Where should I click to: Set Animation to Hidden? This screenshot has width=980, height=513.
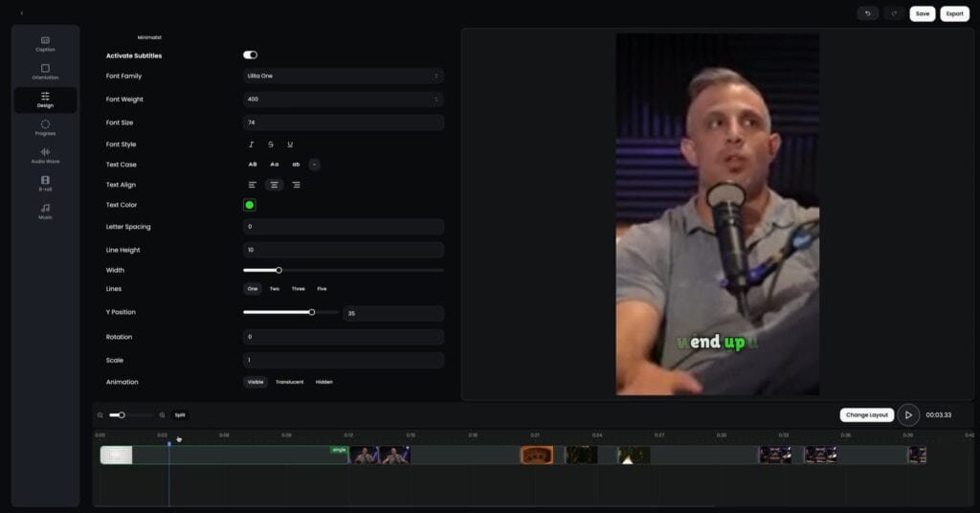pyautogui.click(x=323, y=382)
